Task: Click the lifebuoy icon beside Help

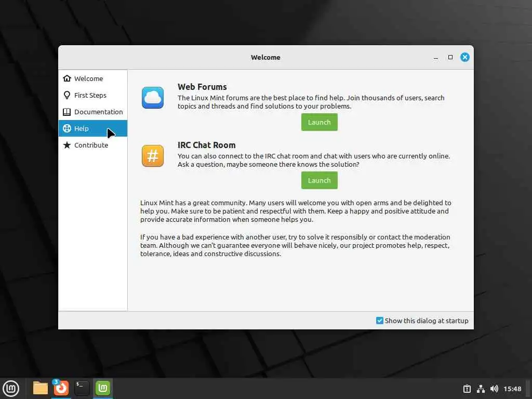Action: pos(67,128)
